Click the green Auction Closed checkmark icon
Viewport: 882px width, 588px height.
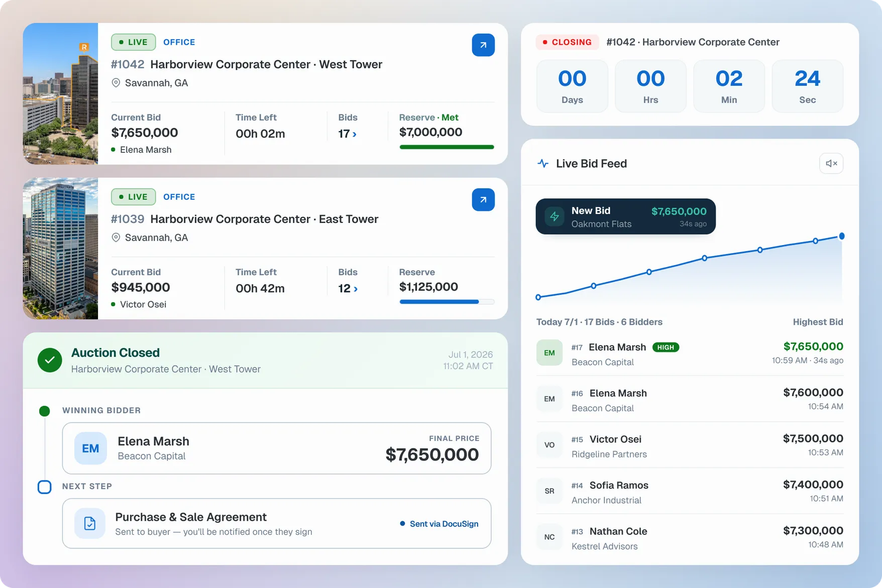[x=50, y=360]
